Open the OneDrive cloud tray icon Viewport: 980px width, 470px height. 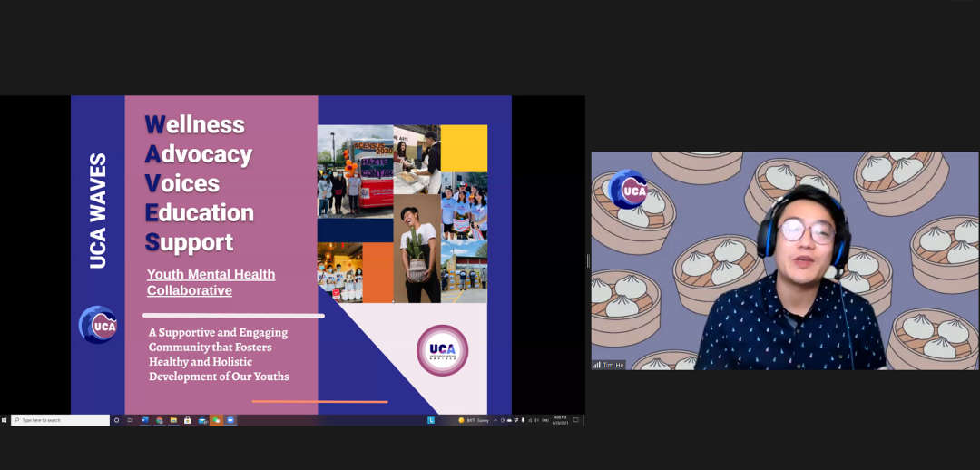coord(509,420)
